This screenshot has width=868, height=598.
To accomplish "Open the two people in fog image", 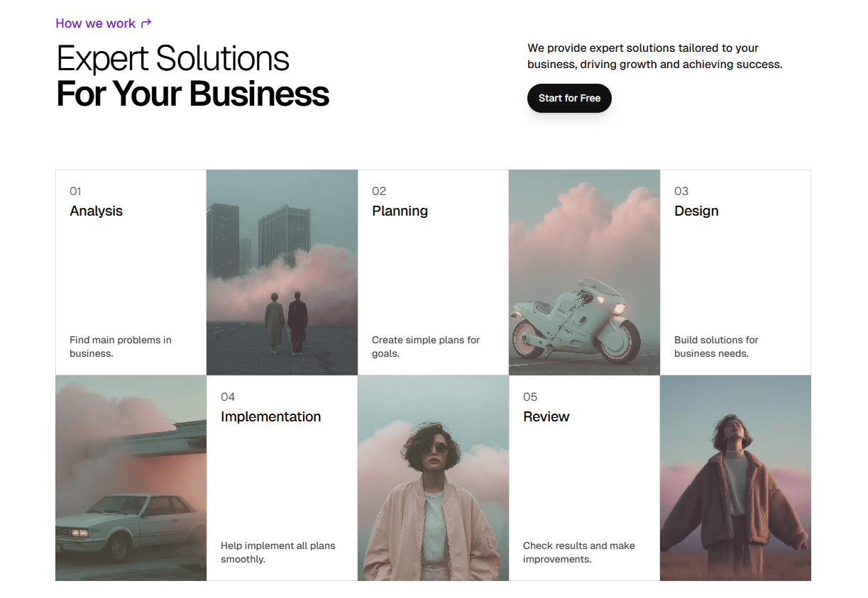I will click(x=282, y=272).
